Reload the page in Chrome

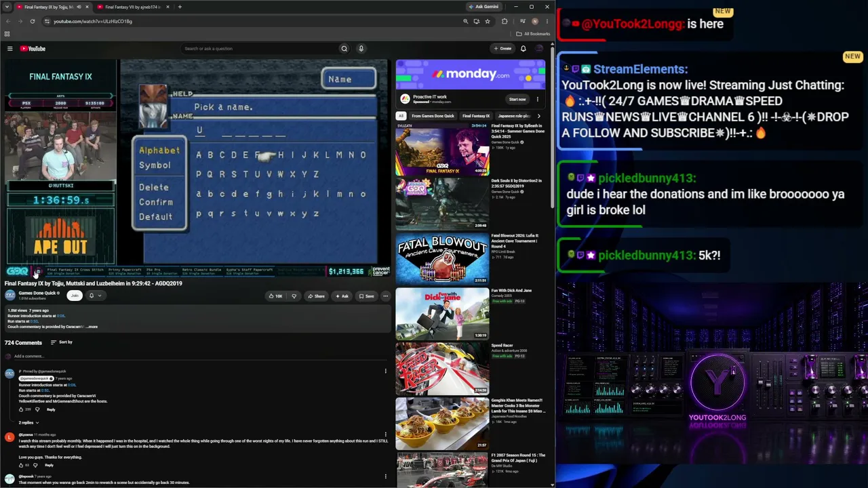(32, 21)
